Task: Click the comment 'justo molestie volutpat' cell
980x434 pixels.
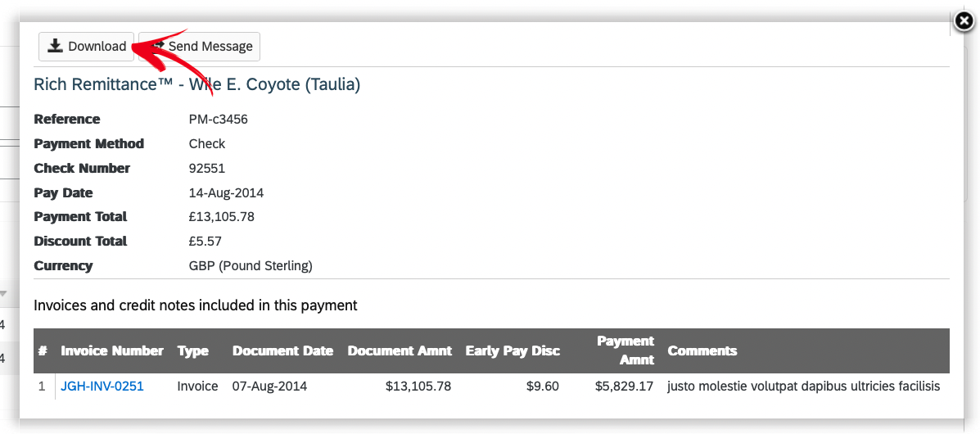Action: 804,387
